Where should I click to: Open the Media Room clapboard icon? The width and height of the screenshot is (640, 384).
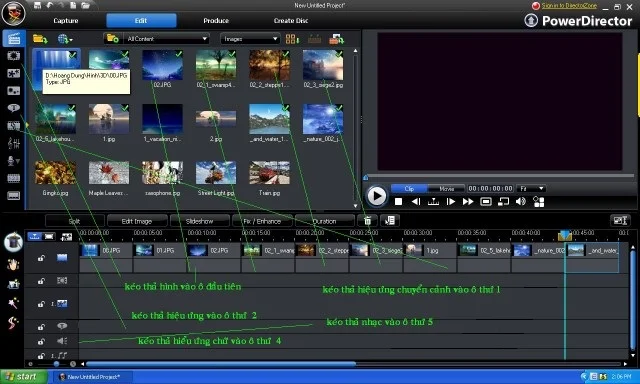pyautogui.click(x=14, y=38)
